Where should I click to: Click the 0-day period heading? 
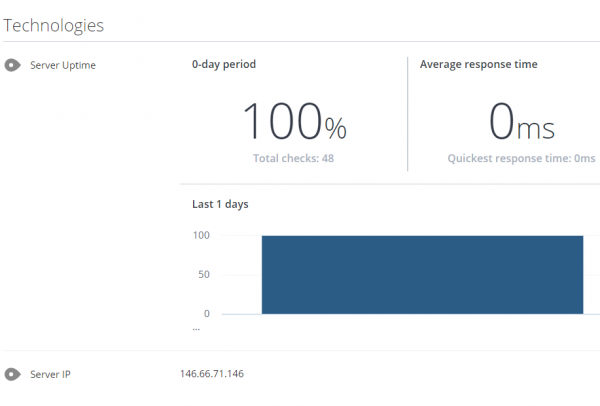[224, 64]
